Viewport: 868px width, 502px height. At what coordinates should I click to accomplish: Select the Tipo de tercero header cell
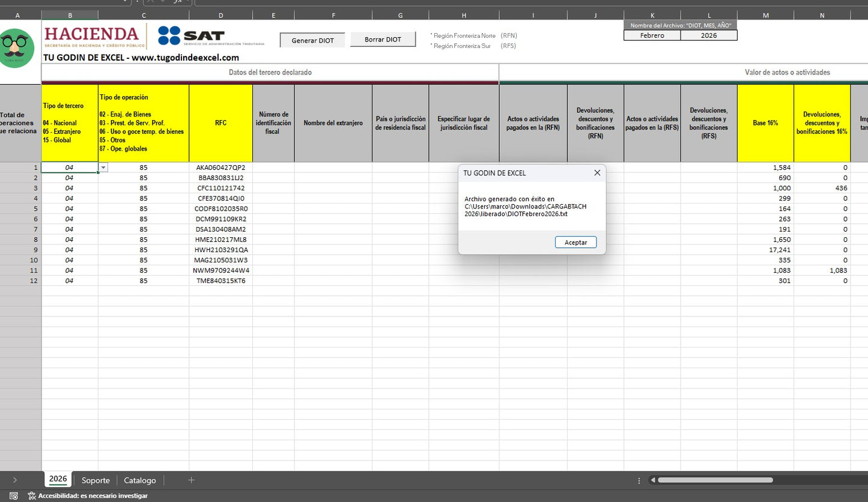(x=70, y=123)
